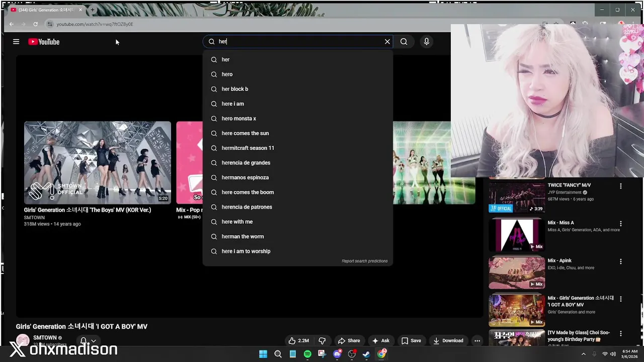
Task: Pick the 'here with me' suggestion
Action: [x=298, y=222]
